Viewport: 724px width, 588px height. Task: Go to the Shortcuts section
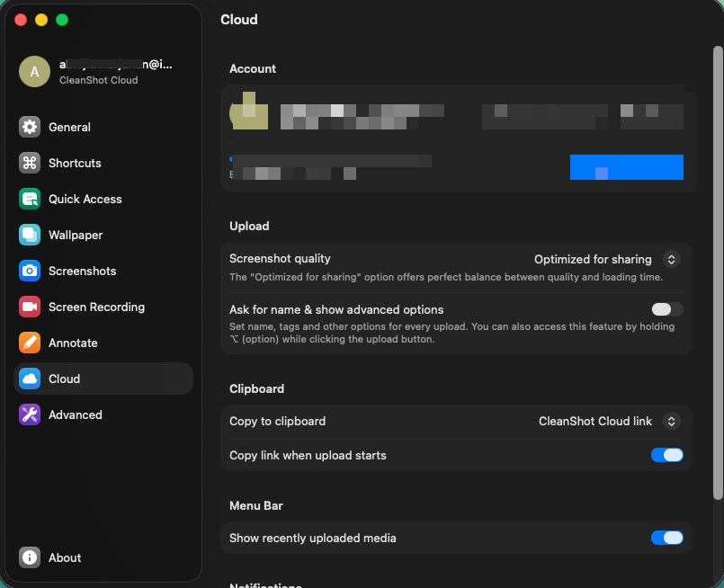[x=75, y=163]
